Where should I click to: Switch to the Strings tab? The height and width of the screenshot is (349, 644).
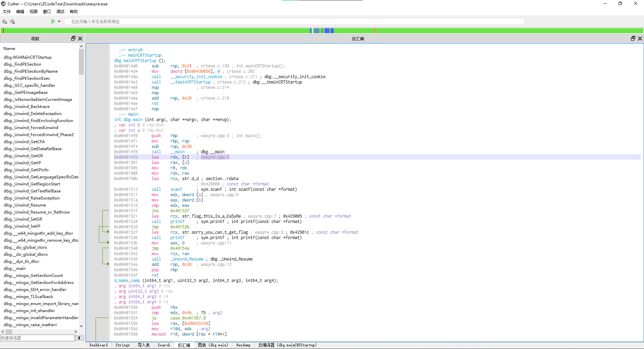(122, 345)
